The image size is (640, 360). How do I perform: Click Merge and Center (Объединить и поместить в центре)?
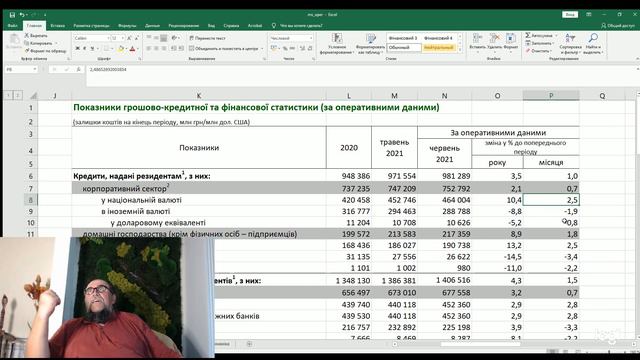[x=224, y=49]
